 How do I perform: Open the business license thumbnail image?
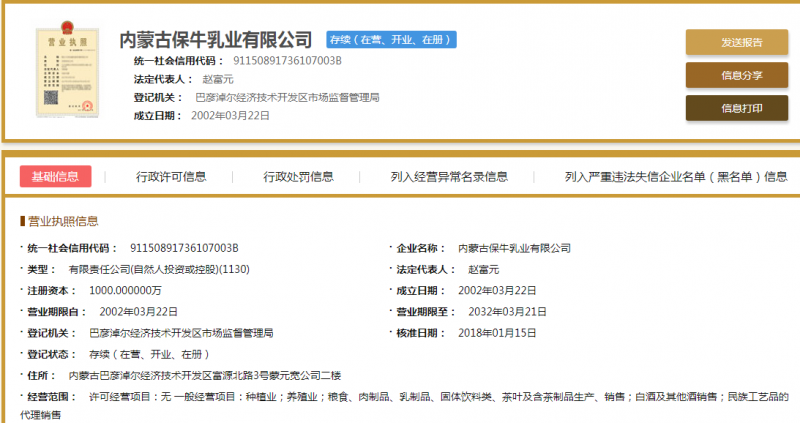(x=67, y=70)
